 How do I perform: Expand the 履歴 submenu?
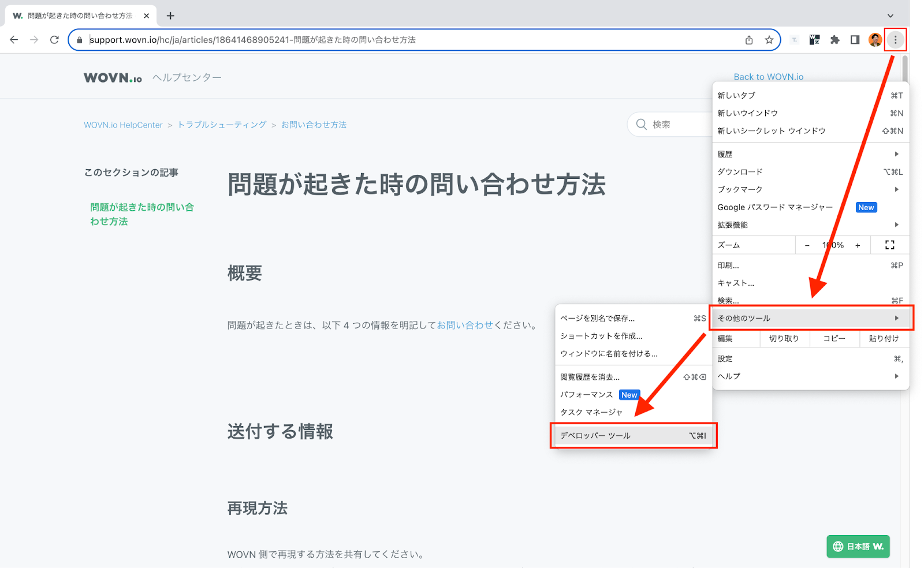pos(808,154)
